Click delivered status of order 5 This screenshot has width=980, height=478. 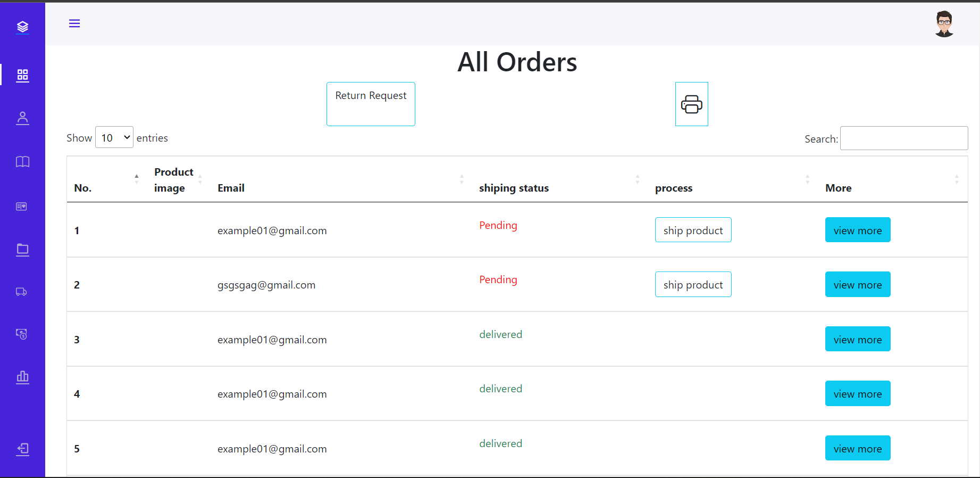[501, 443]
